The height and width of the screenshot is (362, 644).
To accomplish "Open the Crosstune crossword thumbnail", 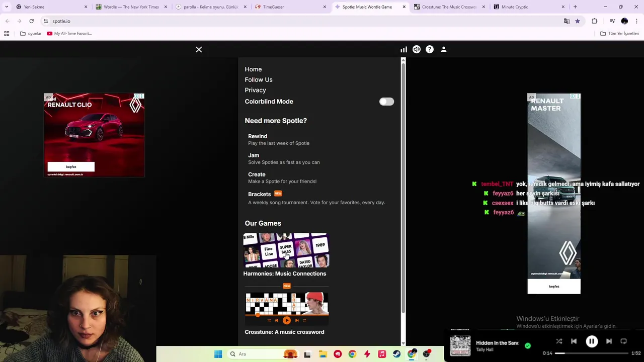I will [286, 309].
